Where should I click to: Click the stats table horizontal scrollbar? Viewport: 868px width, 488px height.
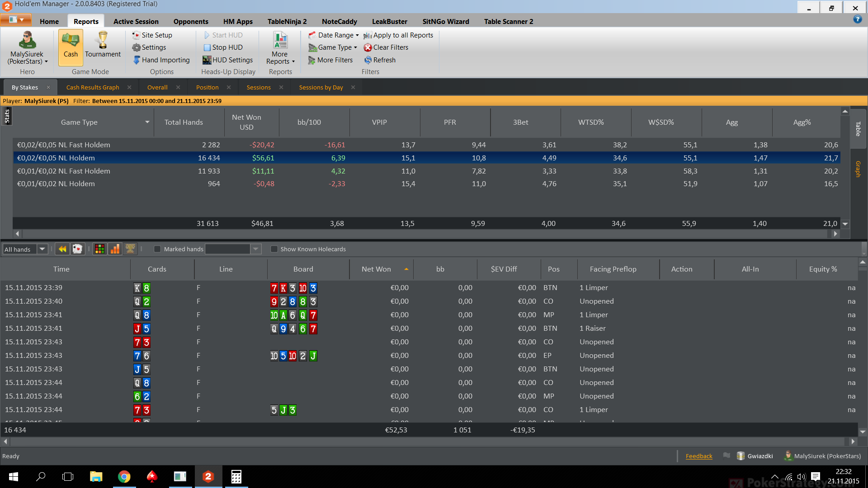pyautogui.click(x=426, y=234)
